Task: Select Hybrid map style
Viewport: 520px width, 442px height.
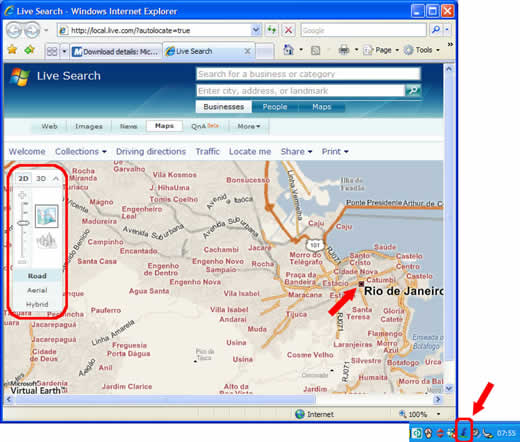Action: pos(37,304)
